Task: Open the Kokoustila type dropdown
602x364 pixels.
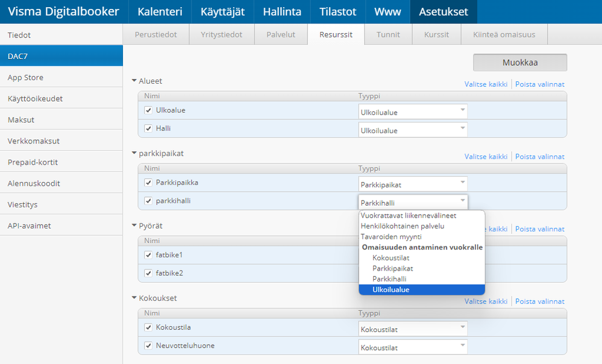Action: tap(413, 328)
